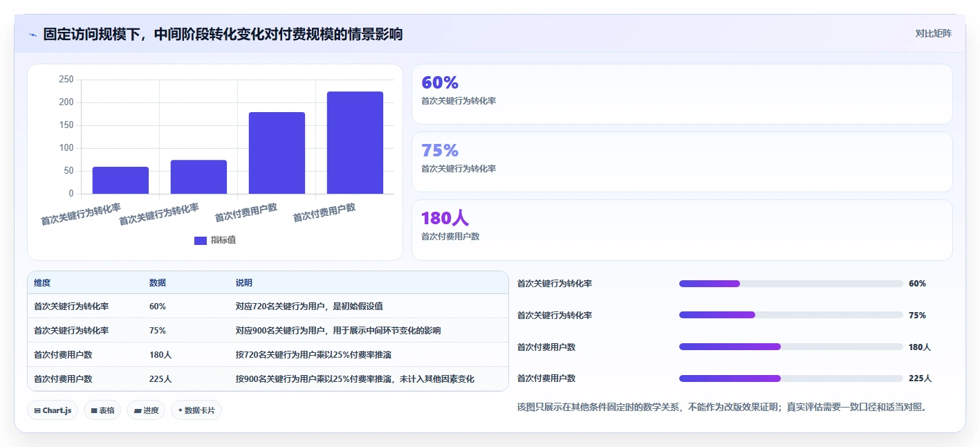Click the progress bar labeled 225人
980x447 pixels.
791,378
